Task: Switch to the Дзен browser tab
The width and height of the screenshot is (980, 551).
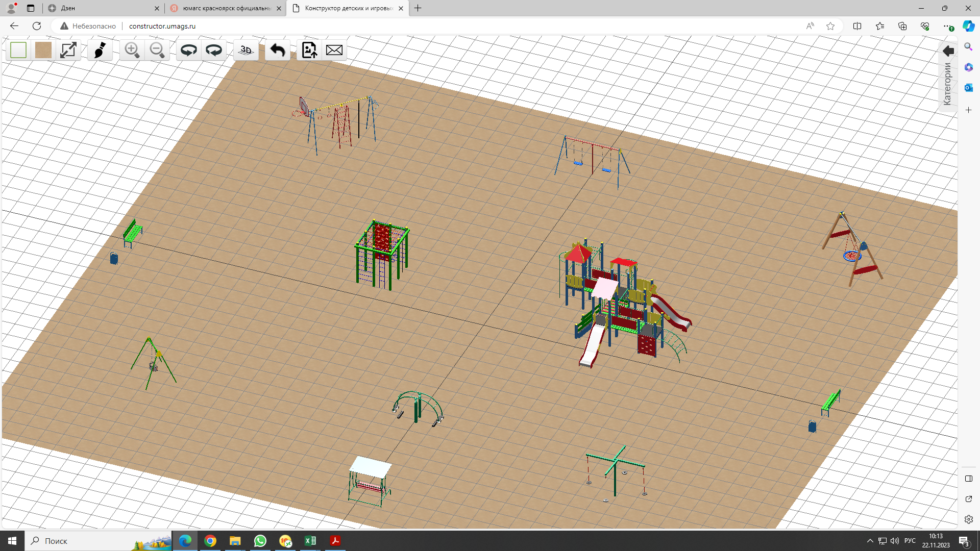Action: pyautogui.click(x=102, y=8)
